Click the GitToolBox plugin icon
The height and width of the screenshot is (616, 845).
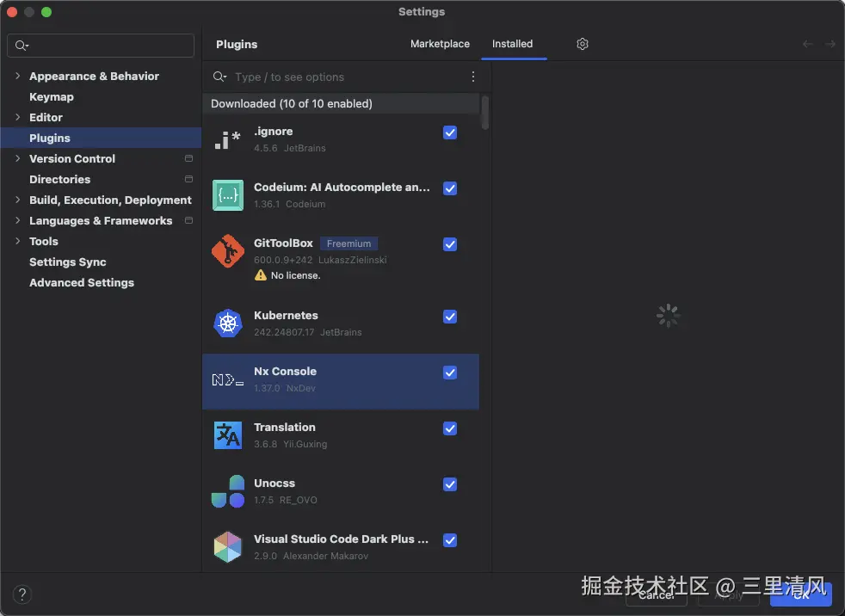point(227,251)
